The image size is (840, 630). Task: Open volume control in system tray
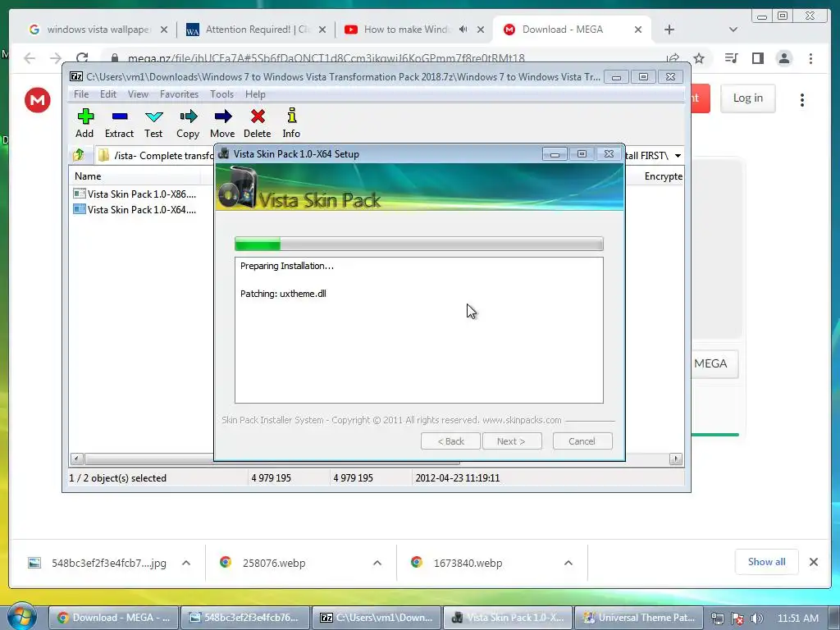(x=757, y=619)
